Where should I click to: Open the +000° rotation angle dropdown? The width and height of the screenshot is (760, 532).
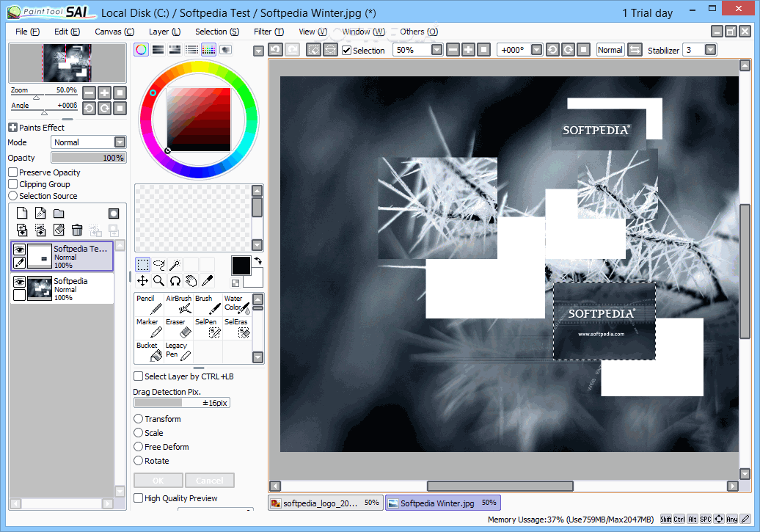(x=536, y=50)
